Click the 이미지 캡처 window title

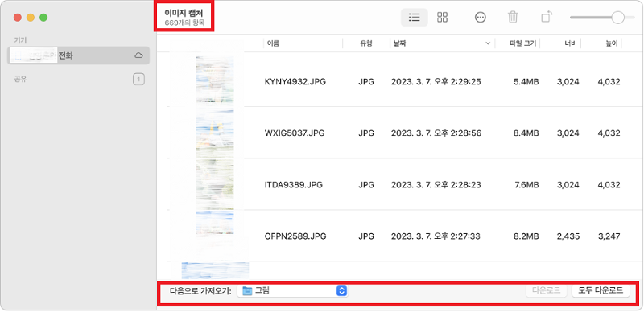[184, 13]
